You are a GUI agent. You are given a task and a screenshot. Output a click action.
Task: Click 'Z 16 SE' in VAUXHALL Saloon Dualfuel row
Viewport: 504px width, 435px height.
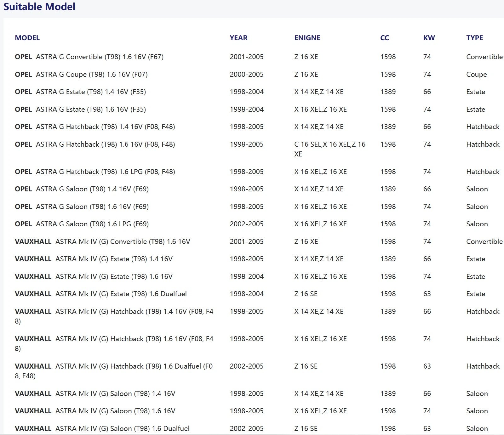(x=306, y=429)
